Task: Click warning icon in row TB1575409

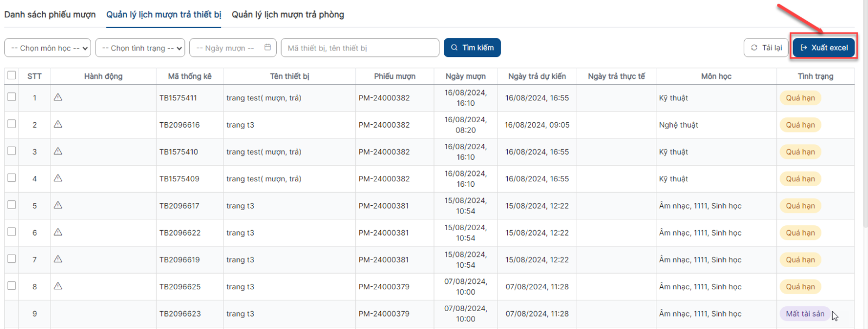Action: coord(58,178)
